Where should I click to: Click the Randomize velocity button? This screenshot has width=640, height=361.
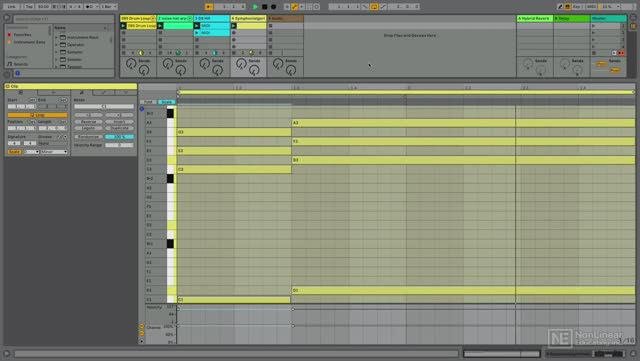tap(89, 137)
